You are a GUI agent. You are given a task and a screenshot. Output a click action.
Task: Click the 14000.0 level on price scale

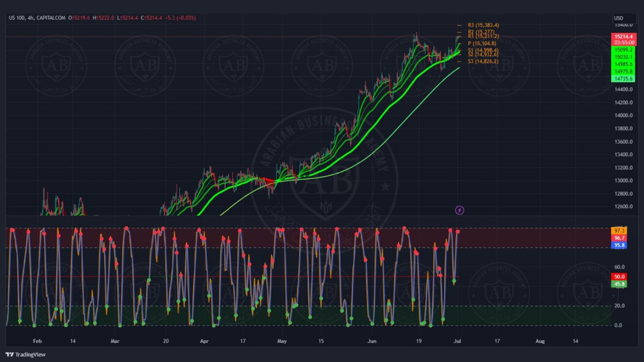(623, 115)
